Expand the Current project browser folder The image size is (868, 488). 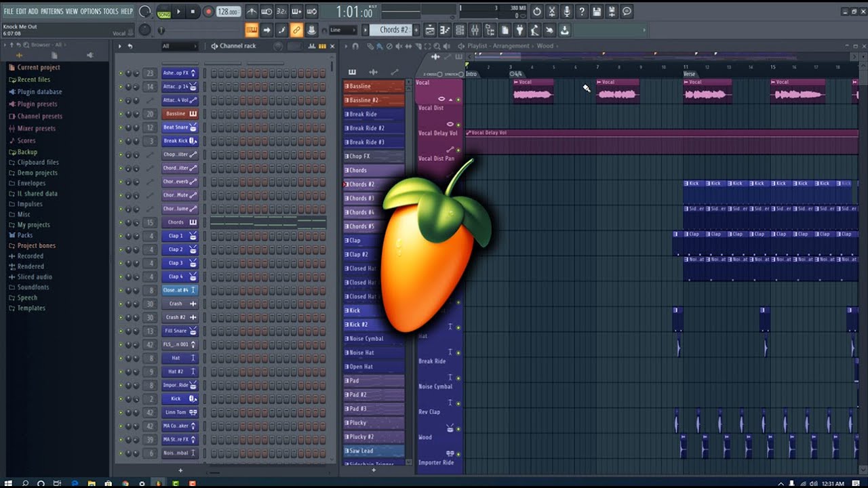point(38,67)
